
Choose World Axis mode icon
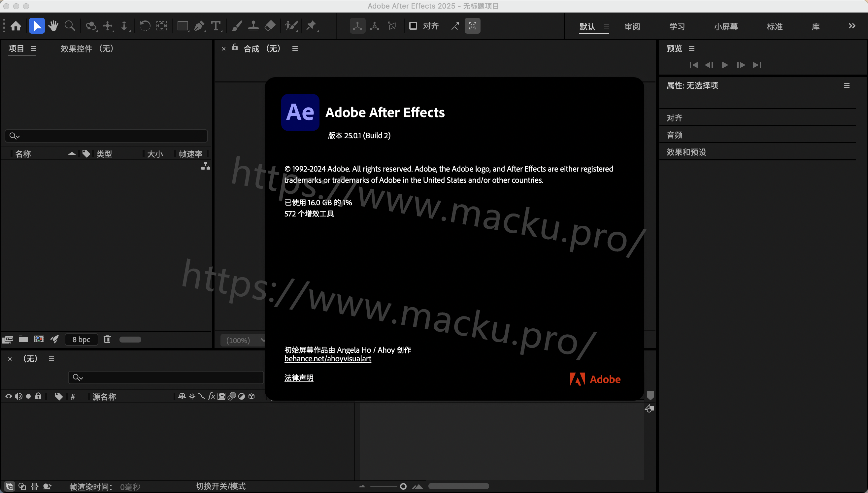pos(375,26)
